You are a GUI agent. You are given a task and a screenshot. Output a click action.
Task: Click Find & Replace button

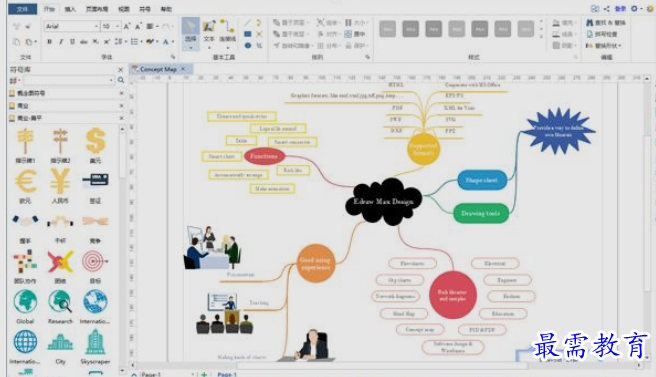pos(606,23)
